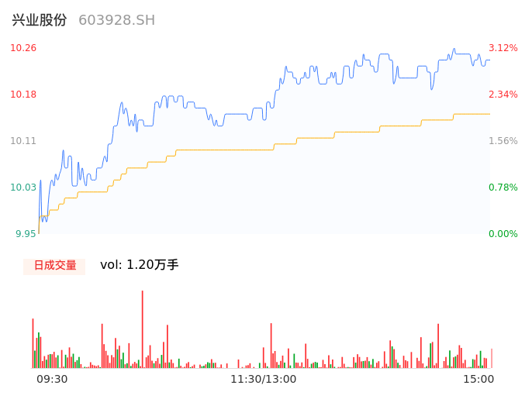Click the vol: 1.20万手 volume readout
This screenshot has width=532, height=406.
[140, 265]
